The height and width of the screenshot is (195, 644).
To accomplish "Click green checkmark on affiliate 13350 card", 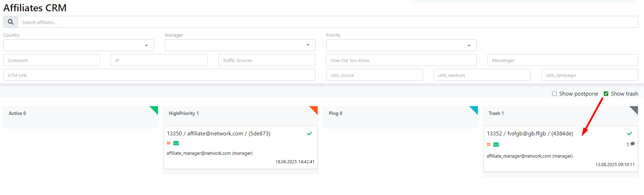I will tap(309, 134).
